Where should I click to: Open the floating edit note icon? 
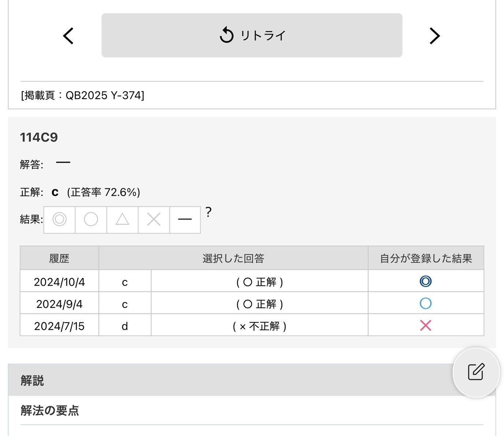click(x=476, y=372)
